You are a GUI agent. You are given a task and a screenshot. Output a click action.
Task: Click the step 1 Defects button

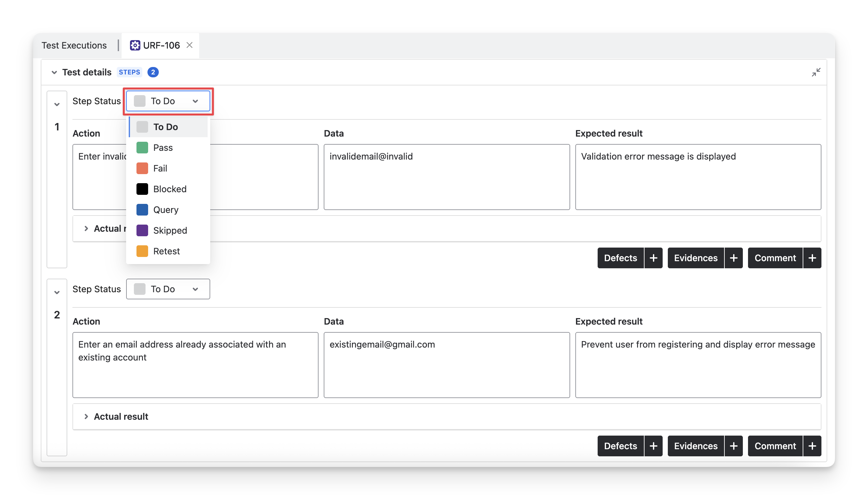(x=620, y=258)
